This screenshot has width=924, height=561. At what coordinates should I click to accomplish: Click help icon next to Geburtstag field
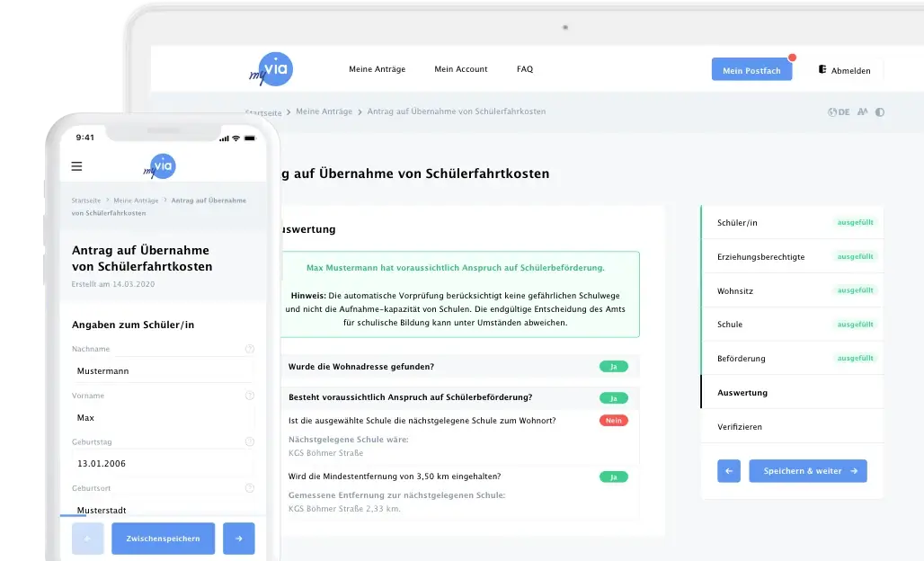click(250, 442)
